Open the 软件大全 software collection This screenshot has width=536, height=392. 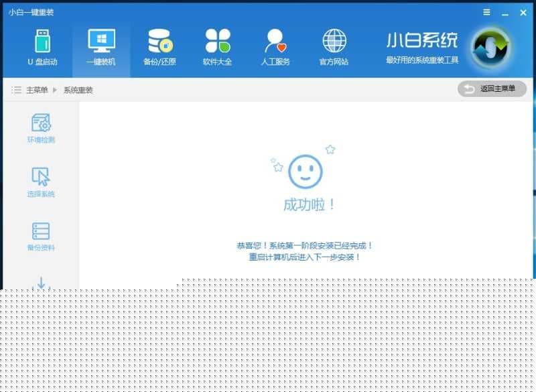pos(217,47)
